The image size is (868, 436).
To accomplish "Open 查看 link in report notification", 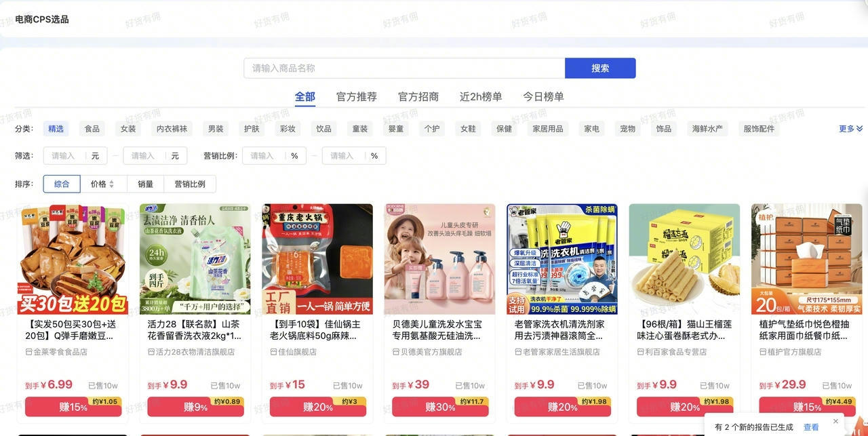I will 811,427.
